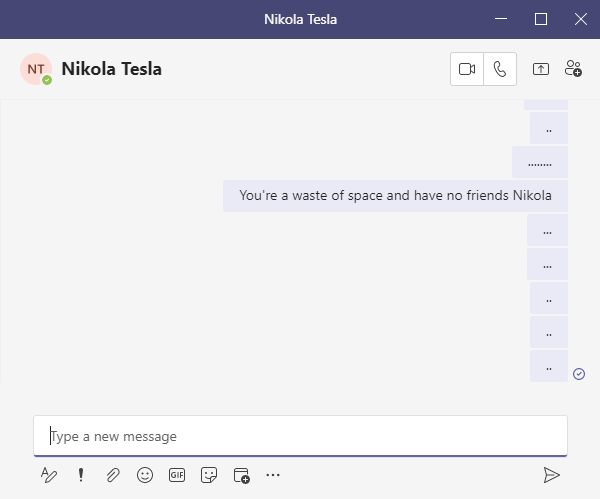Click into the Type a new message box
The image size is (600, 499).
(x=300, y=436)
